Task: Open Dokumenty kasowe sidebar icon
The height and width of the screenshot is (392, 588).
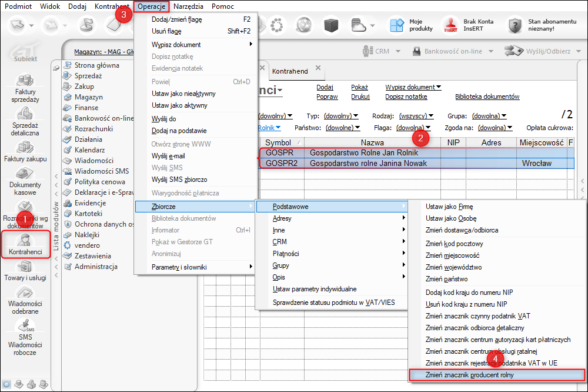Action: 25,181
